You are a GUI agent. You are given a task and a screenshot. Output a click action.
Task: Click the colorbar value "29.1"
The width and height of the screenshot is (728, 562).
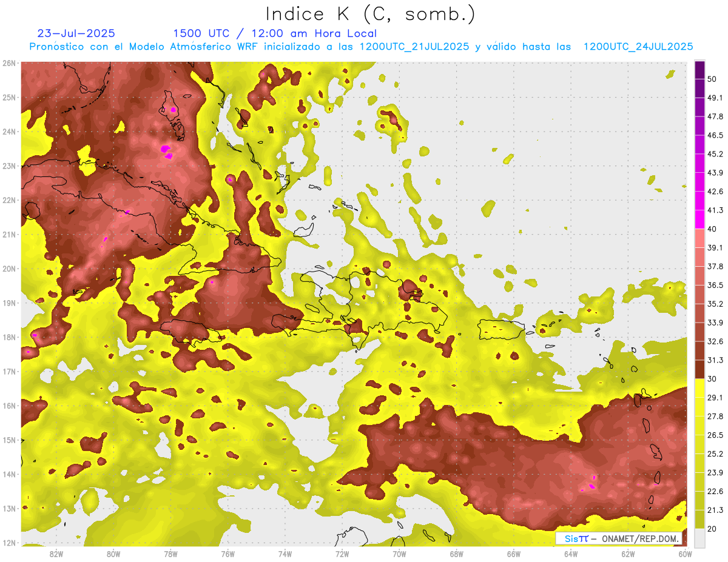coord(714,398)
